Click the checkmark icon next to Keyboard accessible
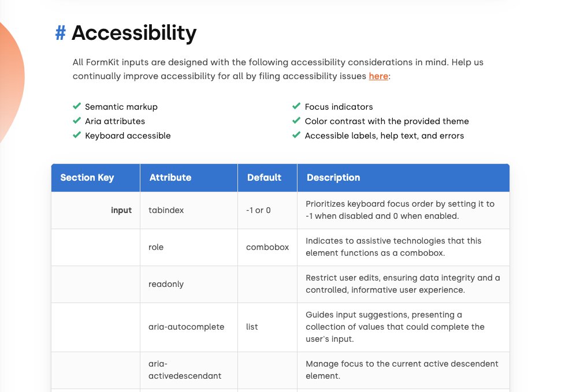 coord(77,135)
